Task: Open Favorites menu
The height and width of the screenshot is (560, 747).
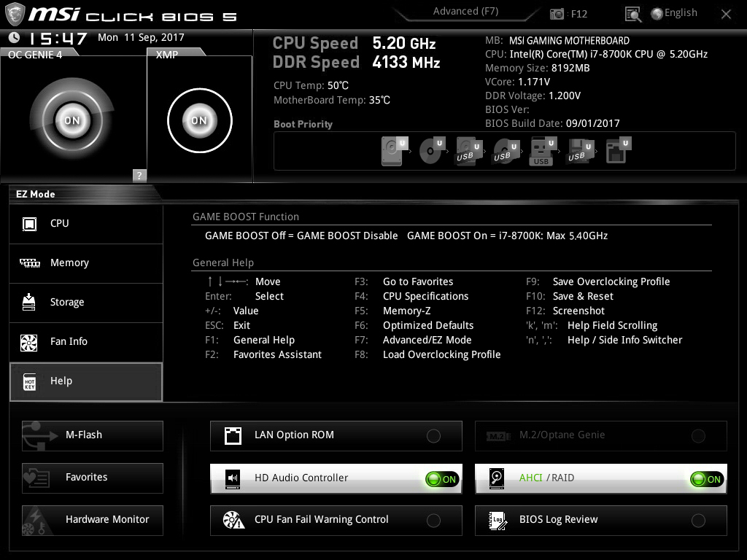Action: pos(93,478)
